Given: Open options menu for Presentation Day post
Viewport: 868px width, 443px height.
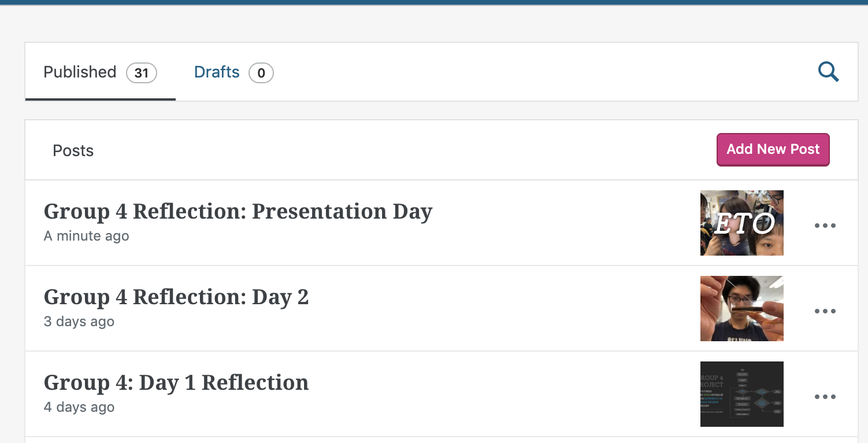Looking at the screenshot, I should [x=825, y=226].
